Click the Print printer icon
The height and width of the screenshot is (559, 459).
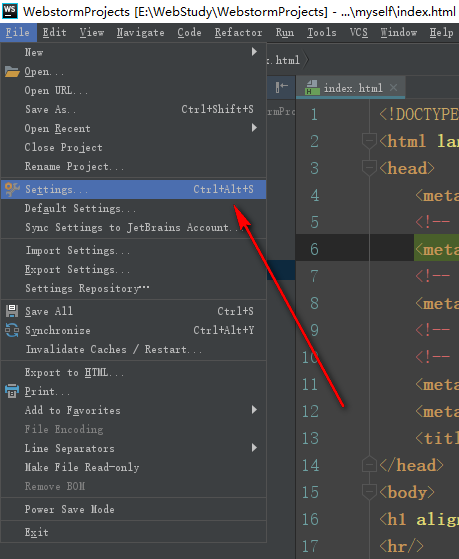tap(12, 391)
